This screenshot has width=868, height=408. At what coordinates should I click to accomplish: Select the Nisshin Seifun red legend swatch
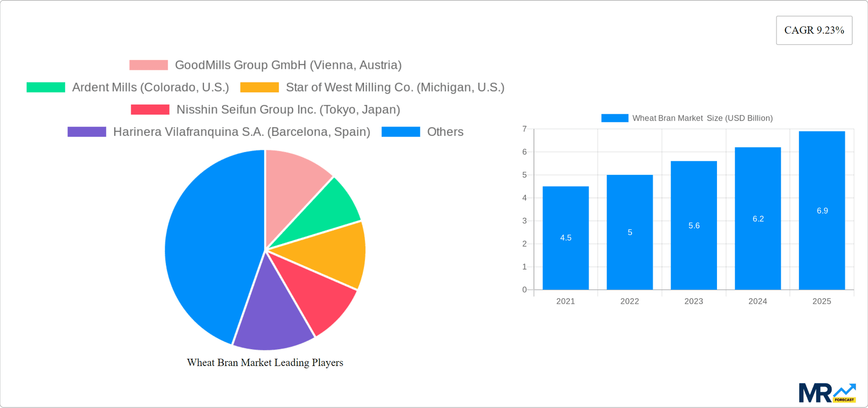tap(150, 109)
